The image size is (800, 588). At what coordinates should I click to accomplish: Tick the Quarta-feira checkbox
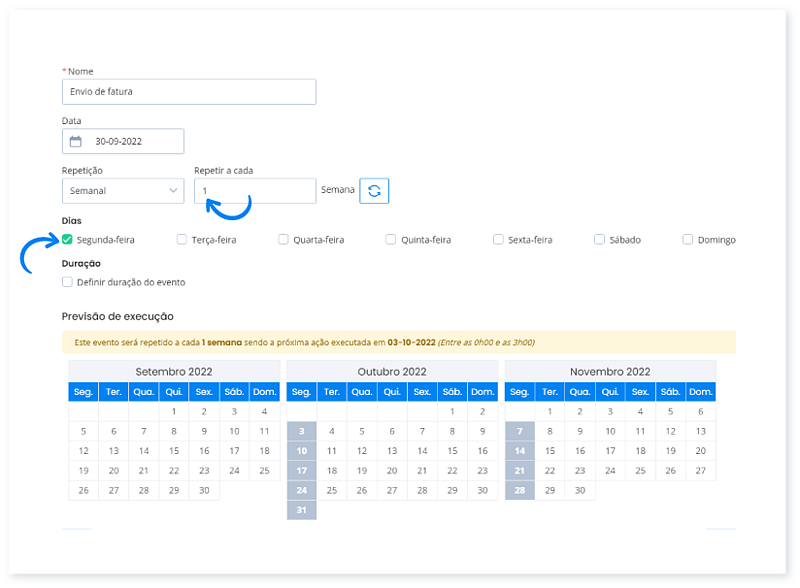(x=284, y=240)
